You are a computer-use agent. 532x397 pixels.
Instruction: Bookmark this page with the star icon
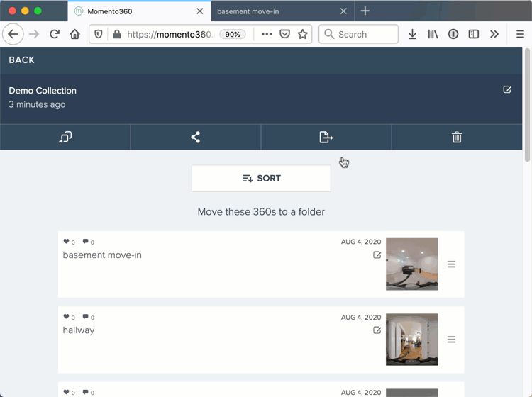(x=302, y=34)
